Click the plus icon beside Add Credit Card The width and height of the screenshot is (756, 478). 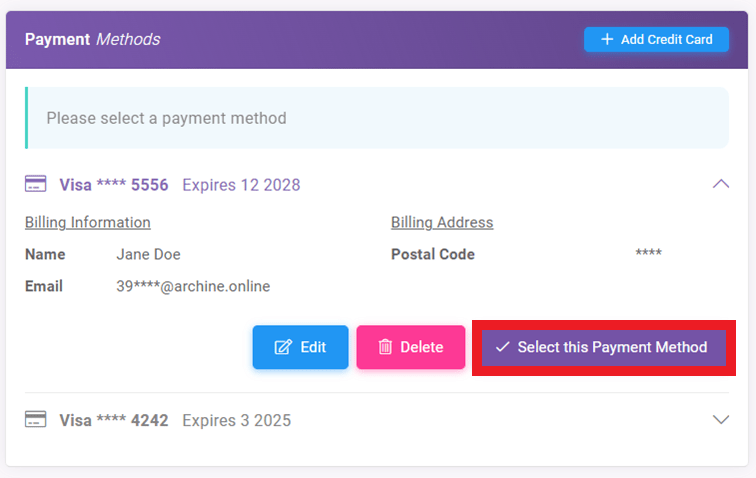tap(606, 40)
